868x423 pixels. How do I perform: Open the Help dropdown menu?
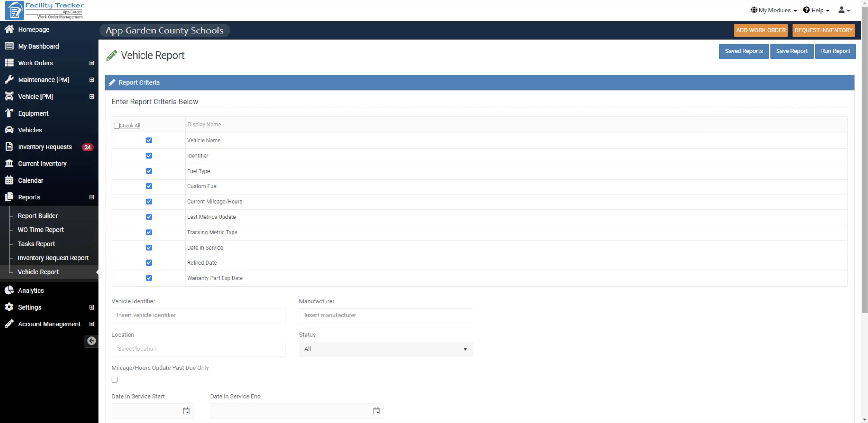[x=816, y=10]
